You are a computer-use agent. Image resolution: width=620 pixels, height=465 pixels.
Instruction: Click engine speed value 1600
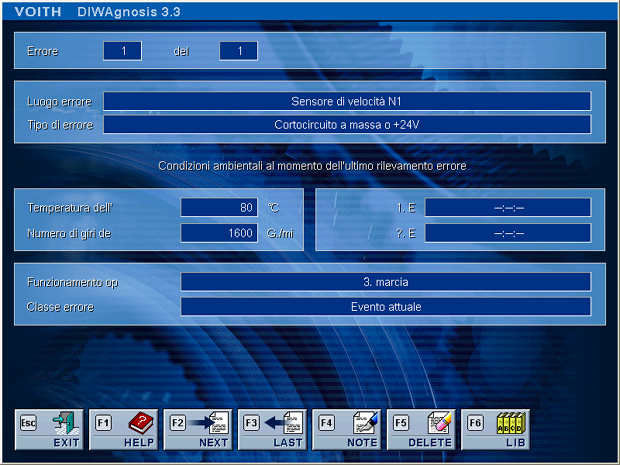(x=219, y=233)
